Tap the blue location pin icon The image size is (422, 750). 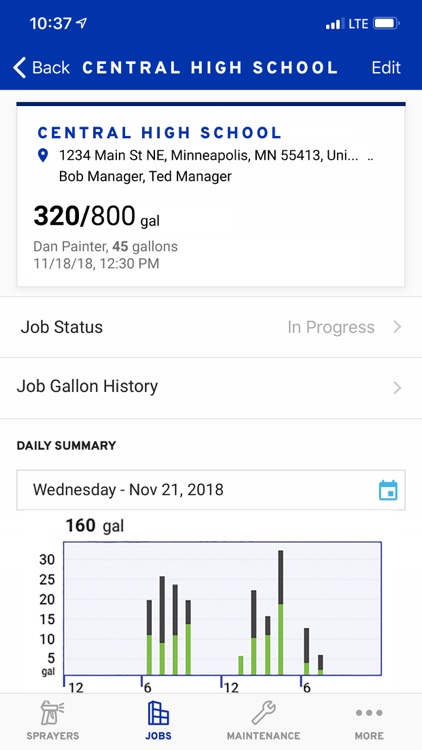tap(43, 155)
